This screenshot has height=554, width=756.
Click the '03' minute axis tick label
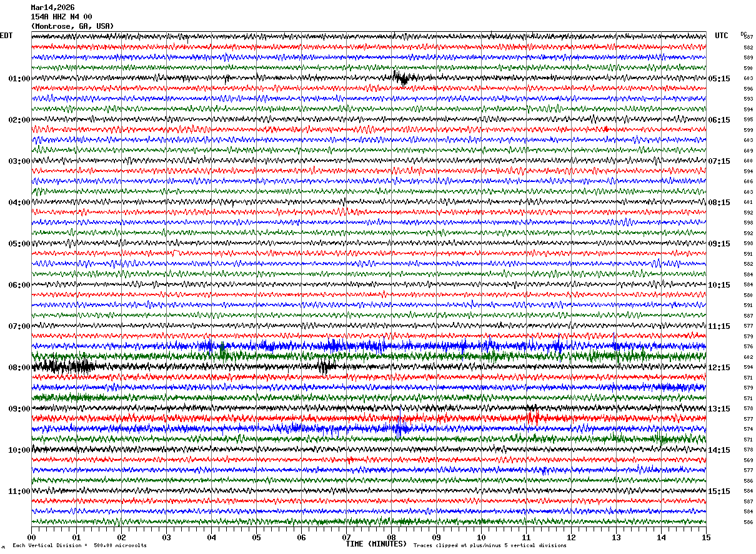[x=166, y=537]
